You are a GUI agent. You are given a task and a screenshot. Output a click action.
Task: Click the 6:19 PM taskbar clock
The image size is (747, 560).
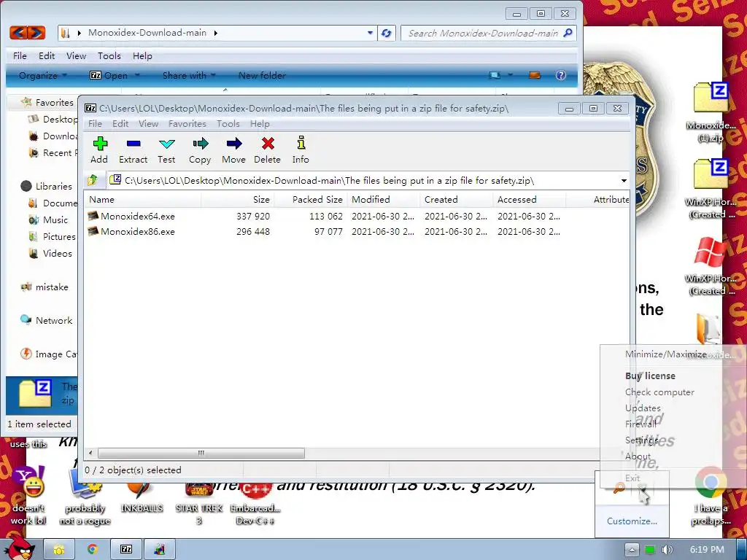pyautogui.click(x=706, y=549)
